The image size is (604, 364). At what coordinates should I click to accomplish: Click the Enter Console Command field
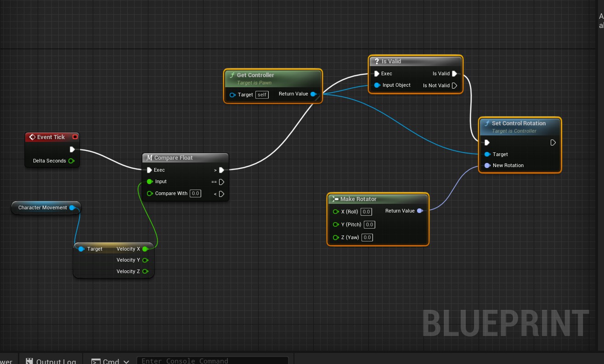tap(212, 361)
